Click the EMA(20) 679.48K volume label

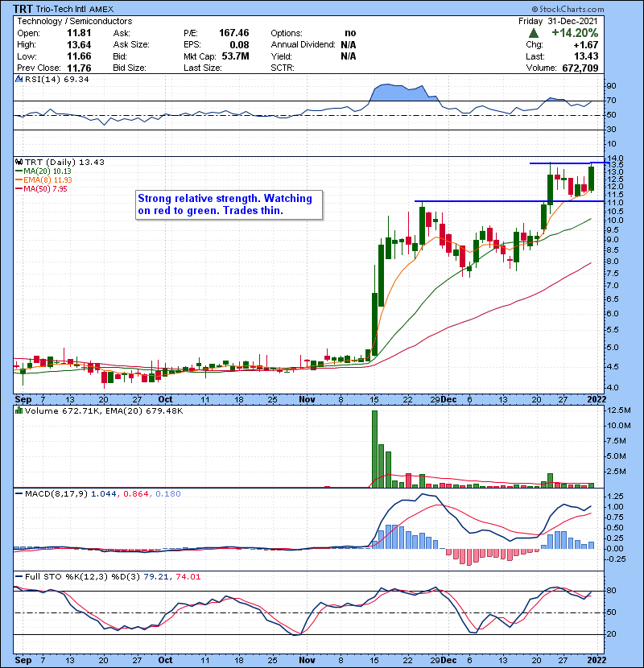coord(146,410)
